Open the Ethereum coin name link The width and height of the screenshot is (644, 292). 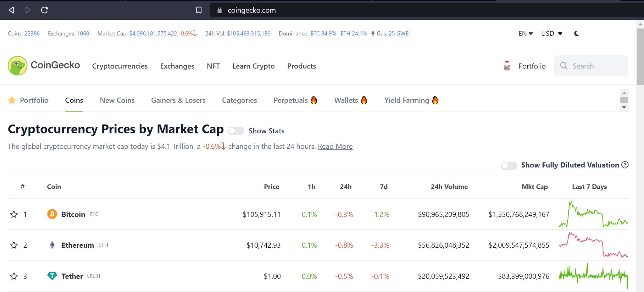pyautogui.click(x=78, y=245)
